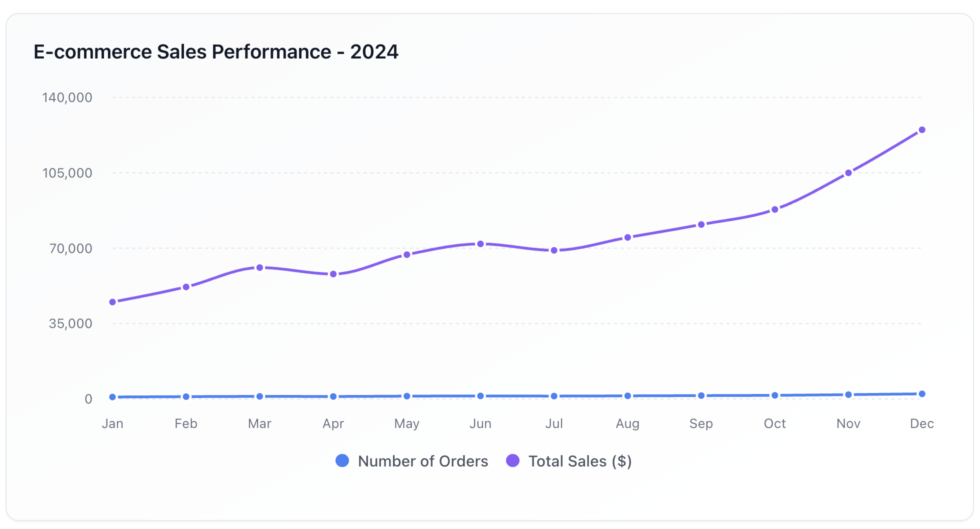Click the March Total Sales data point

[x=259, y=268]
